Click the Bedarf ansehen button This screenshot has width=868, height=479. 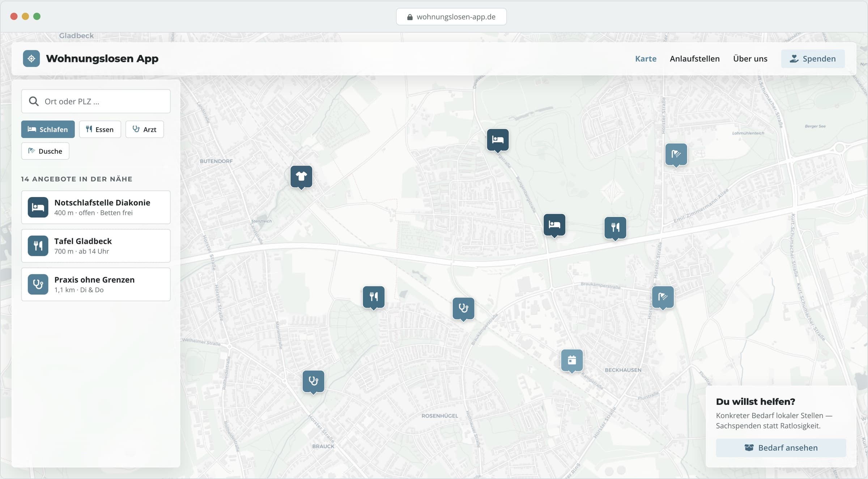[x=781, y=448]
